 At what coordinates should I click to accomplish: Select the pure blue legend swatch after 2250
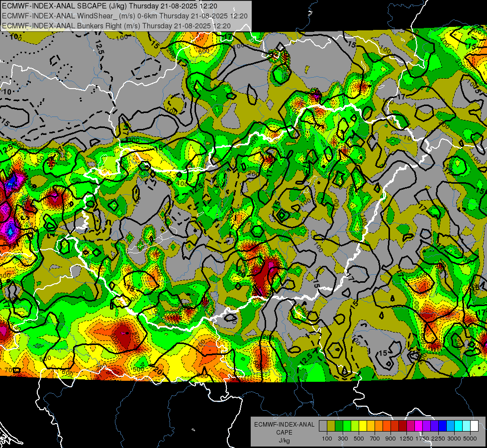(x=443, y=426)
